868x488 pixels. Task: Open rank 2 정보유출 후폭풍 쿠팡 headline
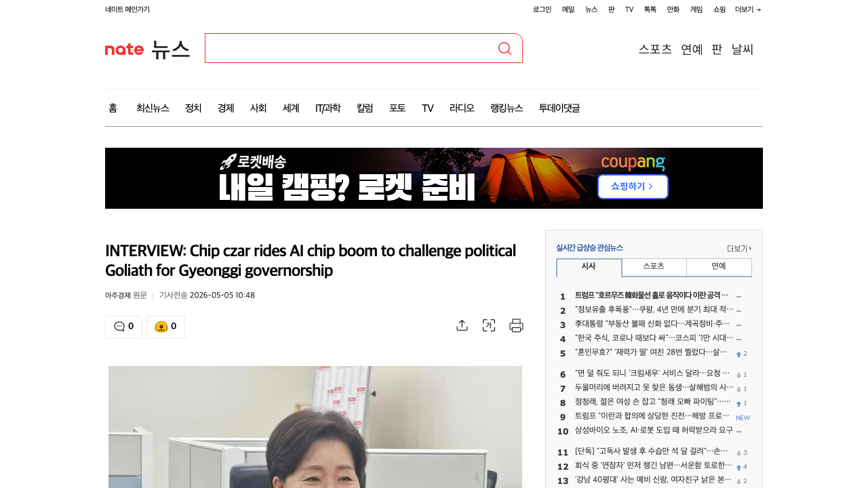point(654,310)
